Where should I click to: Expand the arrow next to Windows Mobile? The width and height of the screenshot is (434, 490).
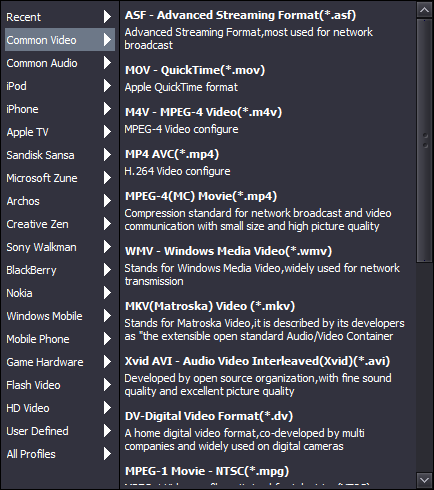point(107,316)
